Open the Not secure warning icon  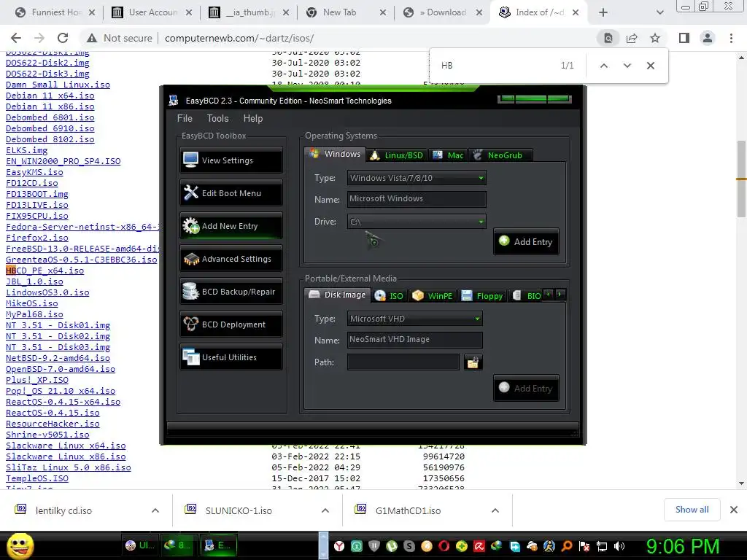click(91, 38)
